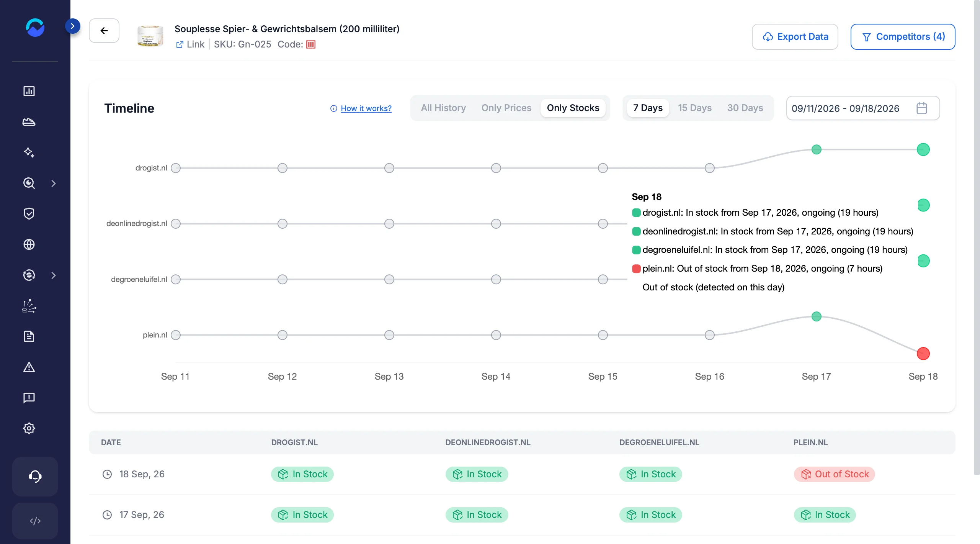Click the DEGROENELUIFEL.NL column header

click(x=659, y=442)
